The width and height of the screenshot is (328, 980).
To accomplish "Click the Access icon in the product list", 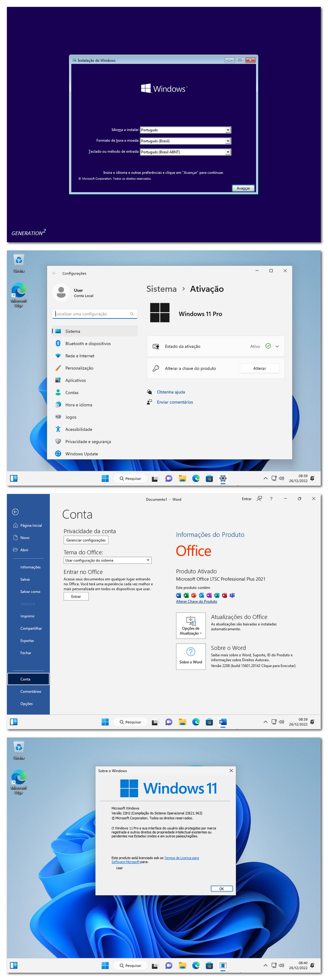I will click(224, 596).
